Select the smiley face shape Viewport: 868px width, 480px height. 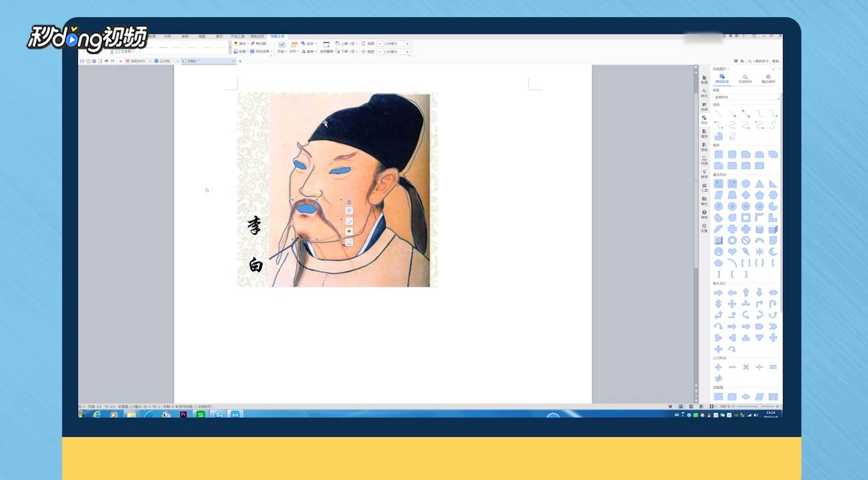(x=719, y=252)
